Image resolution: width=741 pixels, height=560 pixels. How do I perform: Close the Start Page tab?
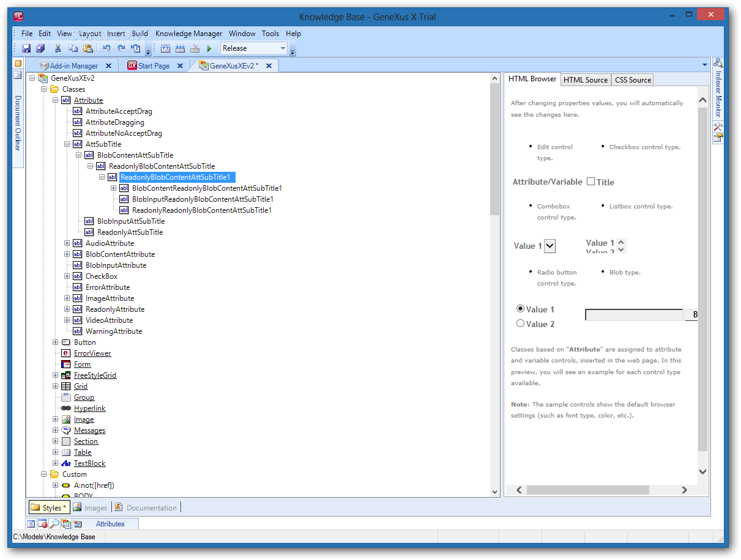click(180, 65)
